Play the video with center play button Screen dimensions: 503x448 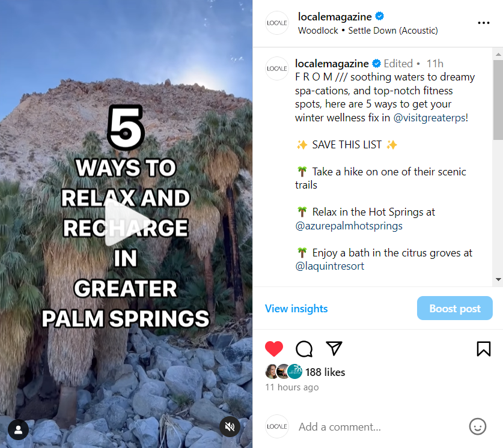pos(126,222)
